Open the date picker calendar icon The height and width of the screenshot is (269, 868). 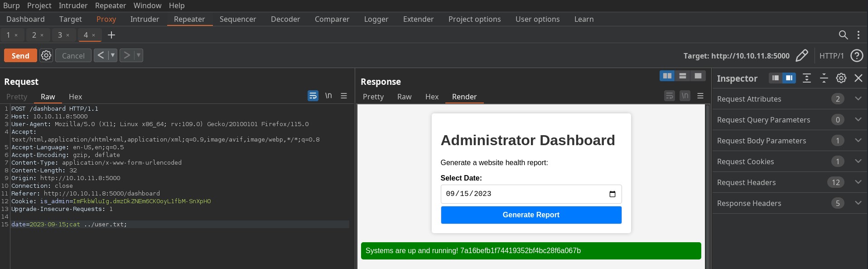tap(612, 194)
